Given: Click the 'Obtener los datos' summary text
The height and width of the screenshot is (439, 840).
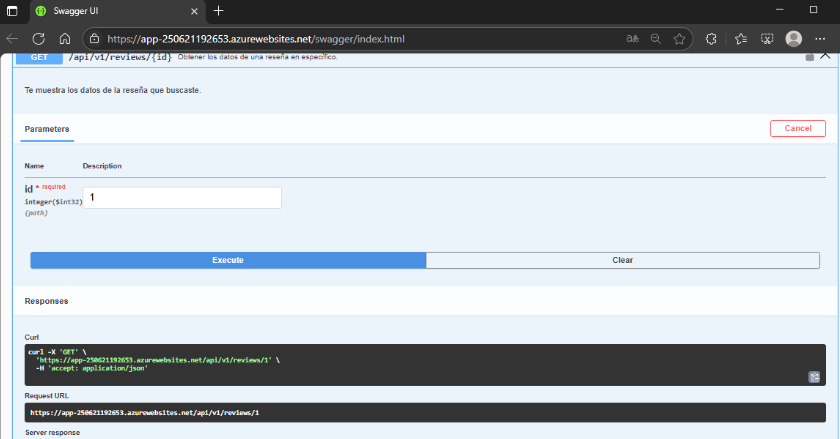Looking at the screenshot, I should [258, 57].
